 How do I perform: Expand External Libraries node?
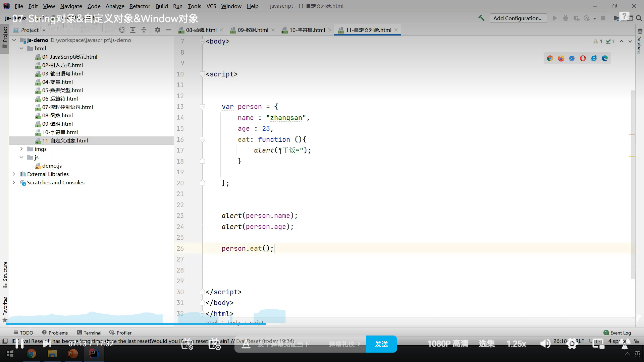click(x=14, y=174)
